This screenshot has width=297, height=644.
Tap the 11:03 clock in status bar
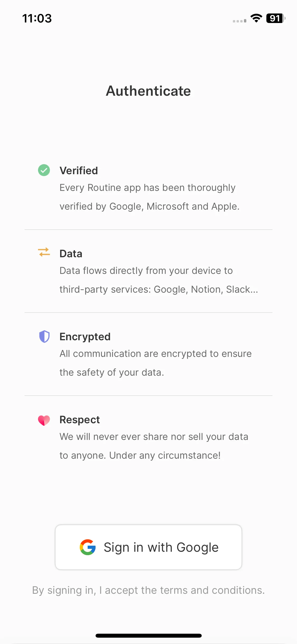pyautogui.click(x=37, y=18)
